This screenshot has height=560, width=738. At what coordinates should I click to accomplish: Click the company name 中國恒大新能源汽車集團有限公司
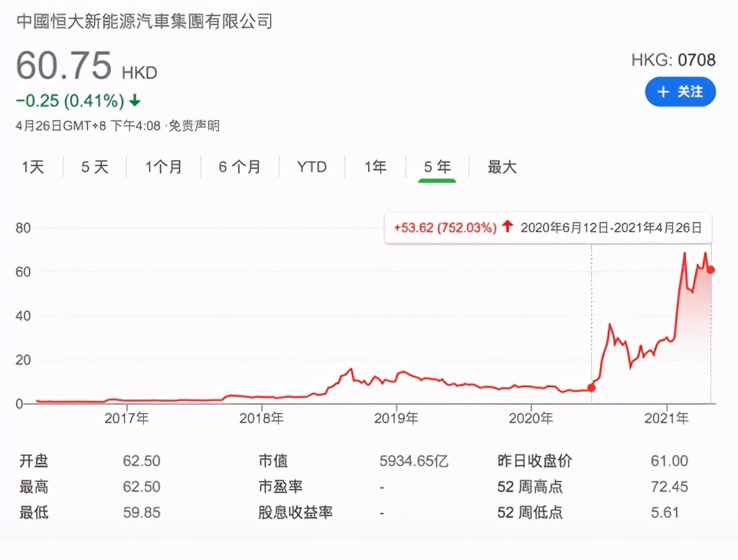click(144, 21)
